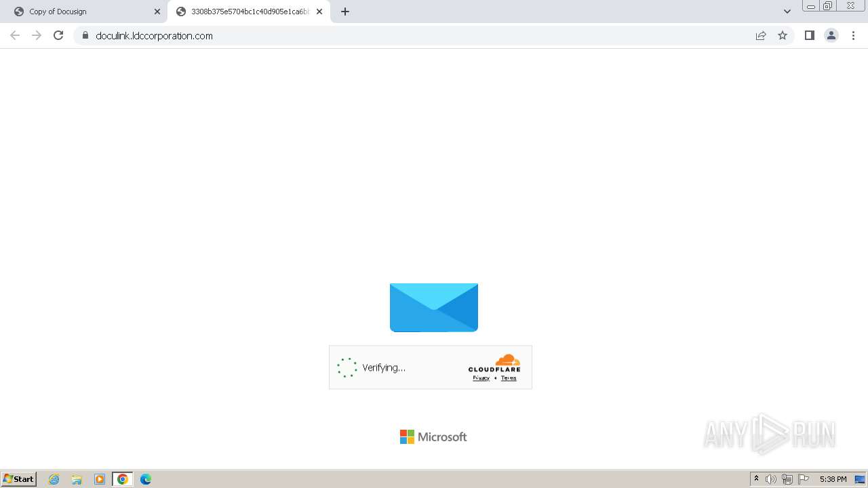Show hidden system tray icons
This screenshot has height=488, width=868.
point(757,479)
